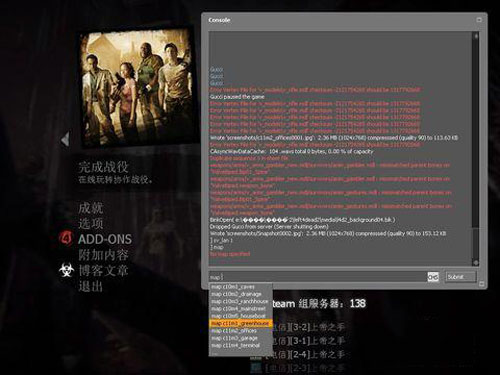The width and height of the screenshot is (500, 375).
Task: Choose map c10m3_ranchhouse from autocomplete
Action: point(240,301)
